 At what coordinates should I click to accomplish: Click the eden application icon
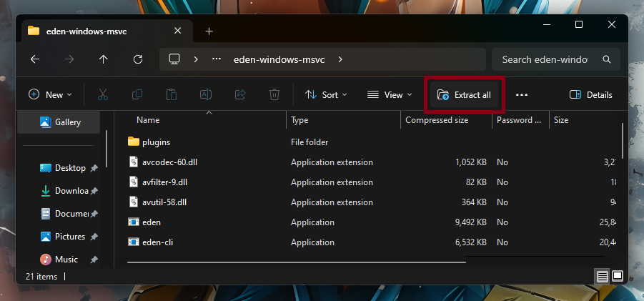click(134, 222)
